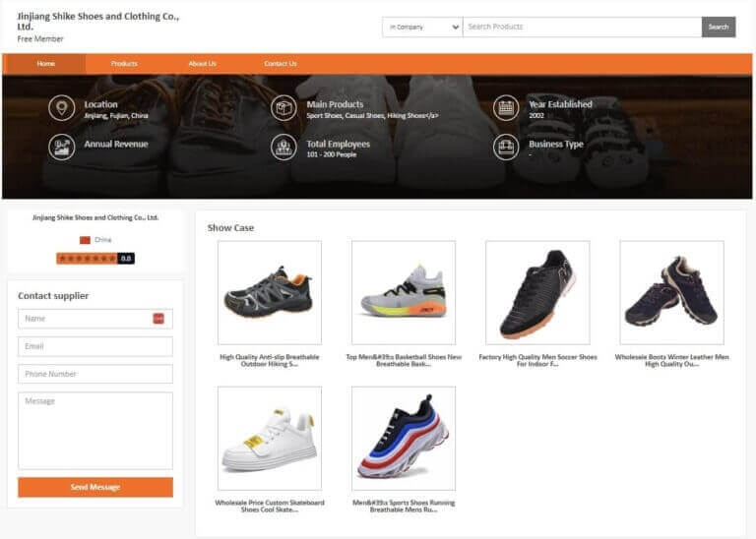Click into the Email input field
Image resolution: width=756 pixels, height=539 pixels.
coord(95,346)
